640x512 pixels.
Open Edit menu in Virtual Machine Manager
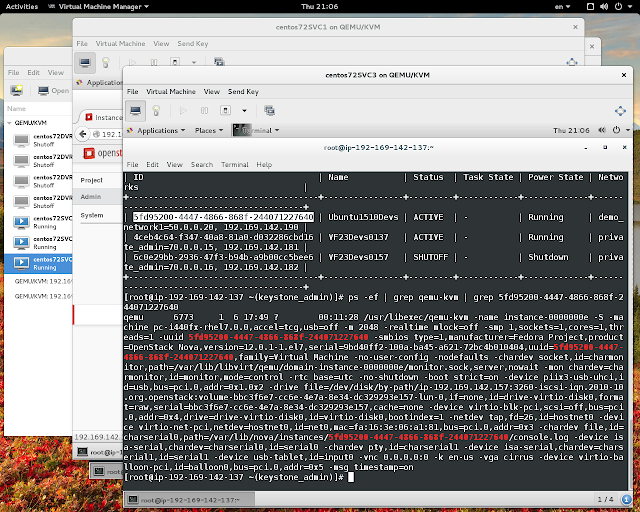(x=33, y=73)
